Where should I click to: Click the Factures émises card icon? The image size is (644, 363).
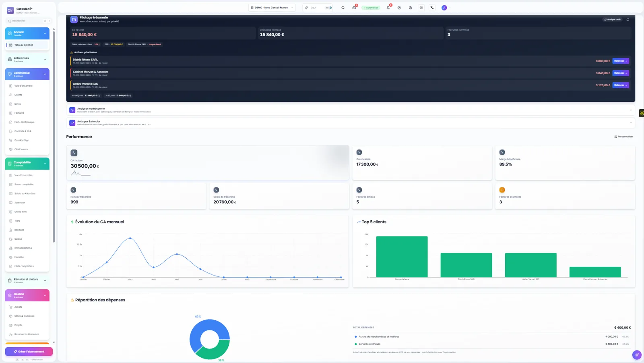(x=359, y=190)
